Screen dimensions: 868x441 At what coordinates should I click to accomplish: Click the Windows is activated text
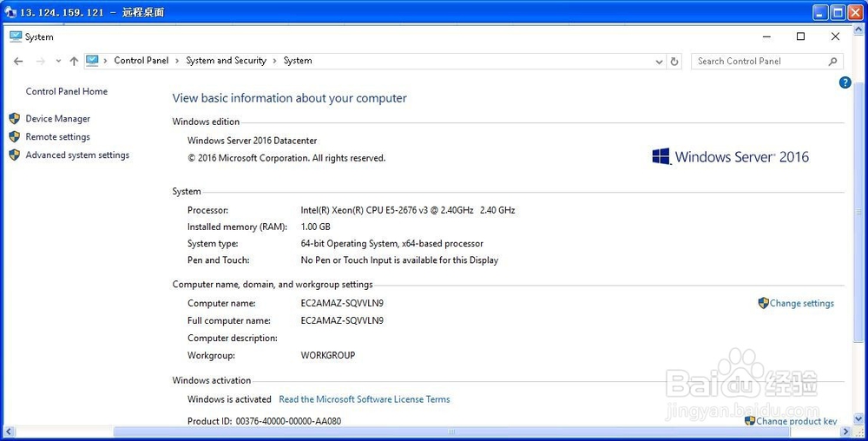229,399
